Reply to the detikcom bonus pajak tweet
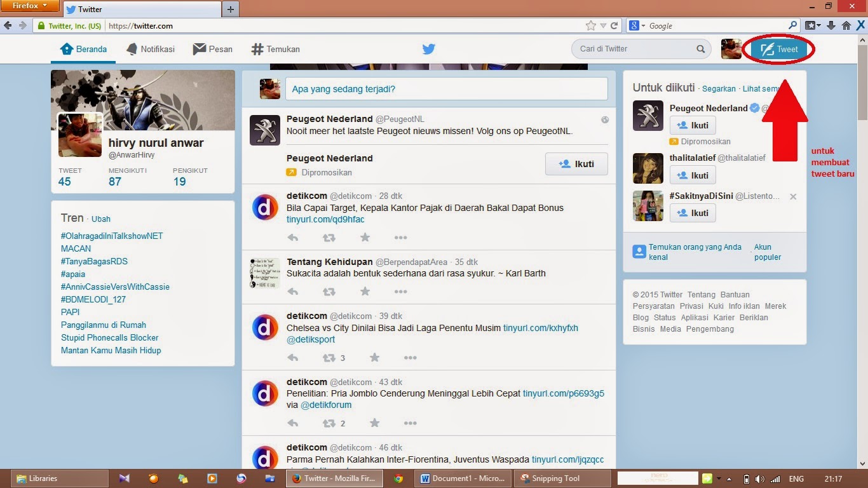This screenshot has width=868, height=488. click(x=293, y=238)
